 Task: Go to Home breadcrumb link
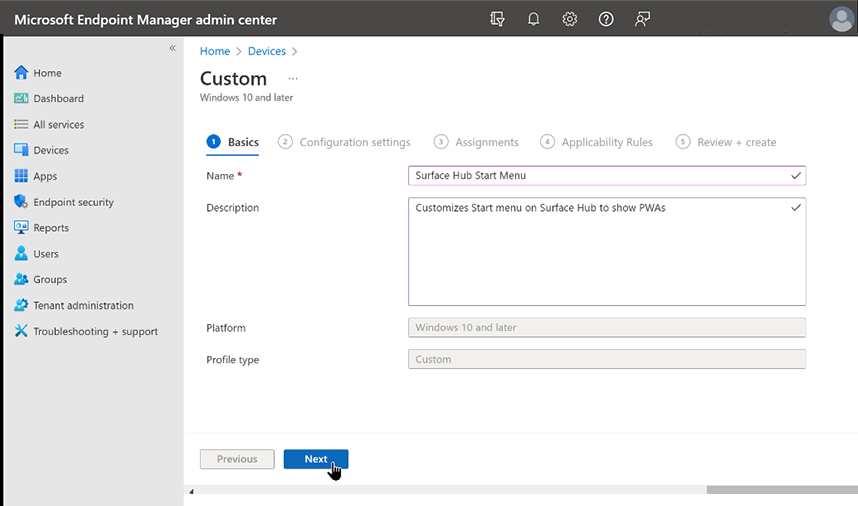click(x=214, y=51)
